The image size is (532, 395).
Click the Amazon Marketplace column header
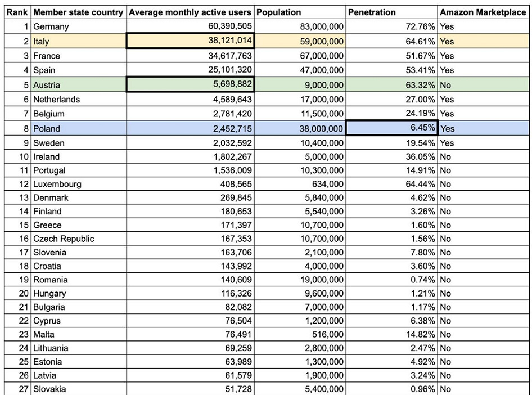484,12
